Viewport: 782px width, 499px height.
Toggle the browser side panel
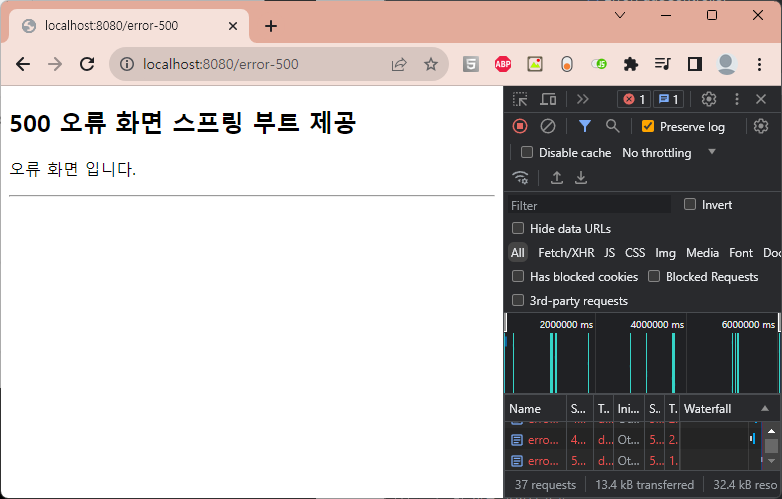click(x=695, y=64)
